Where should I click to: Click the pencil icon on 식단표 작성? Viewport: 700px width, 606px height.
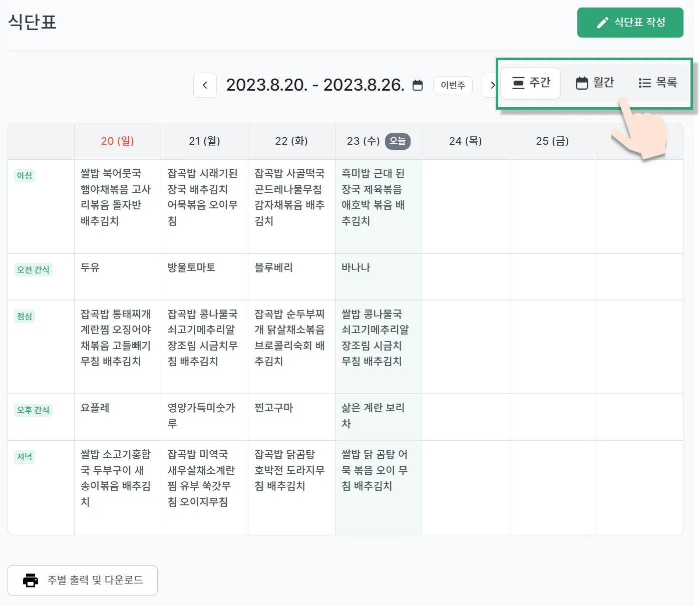[602, 23]
